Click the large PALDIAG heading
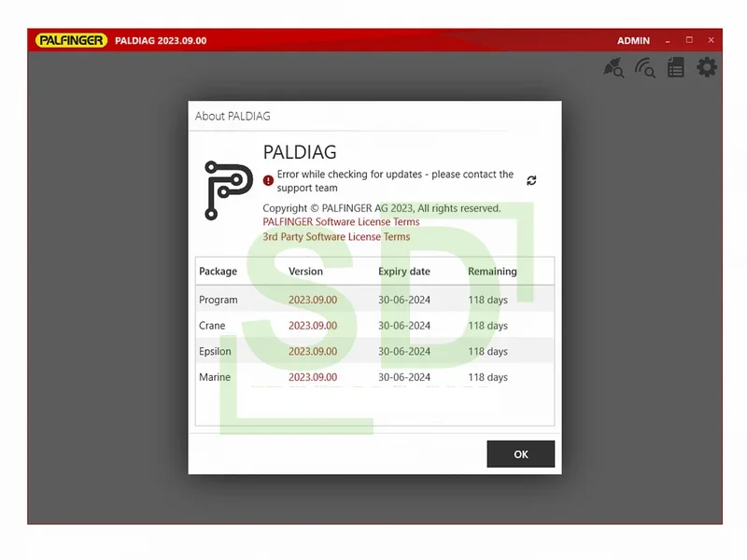This screenshot has width=747, height=560. 300,152
